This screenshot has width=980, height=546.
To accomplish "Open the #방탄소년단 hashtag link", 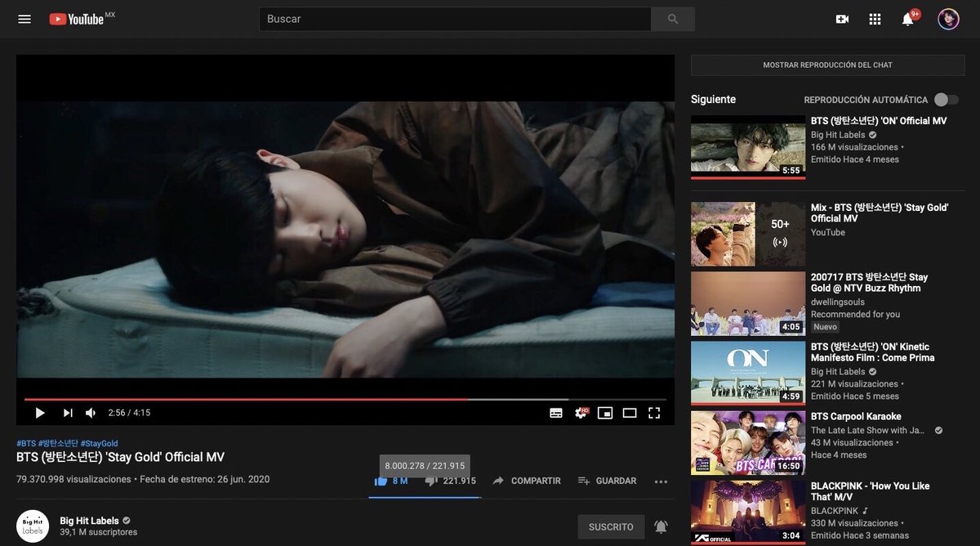I will (58, 443).
